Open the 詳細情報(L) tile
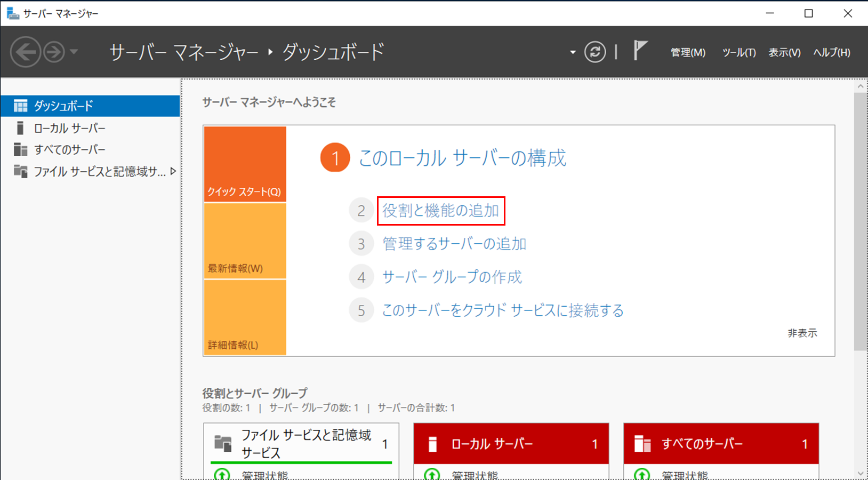Image resolution: width=868 pixels, height=480 pixels. [x=245, y=317]
